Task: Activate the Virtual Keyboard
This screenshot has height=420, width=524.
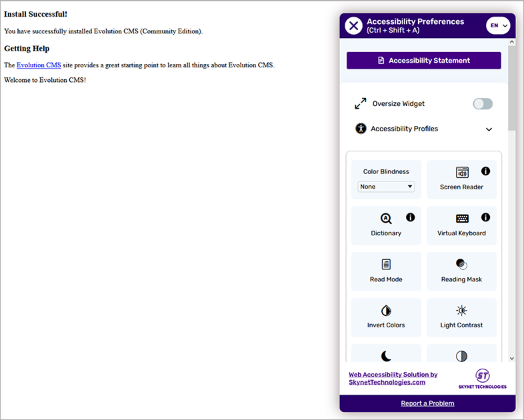Action: 461,226
